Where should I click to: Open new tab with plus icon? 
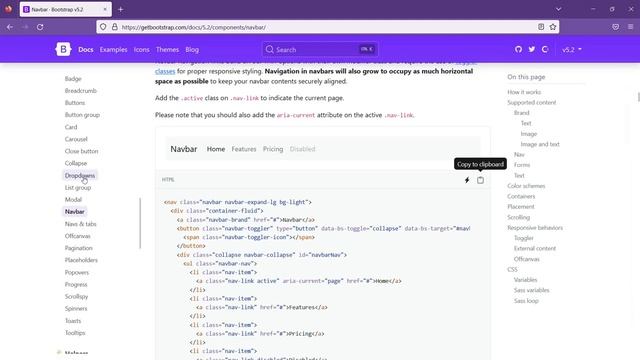pyautogui.click(x=120, y=9)
